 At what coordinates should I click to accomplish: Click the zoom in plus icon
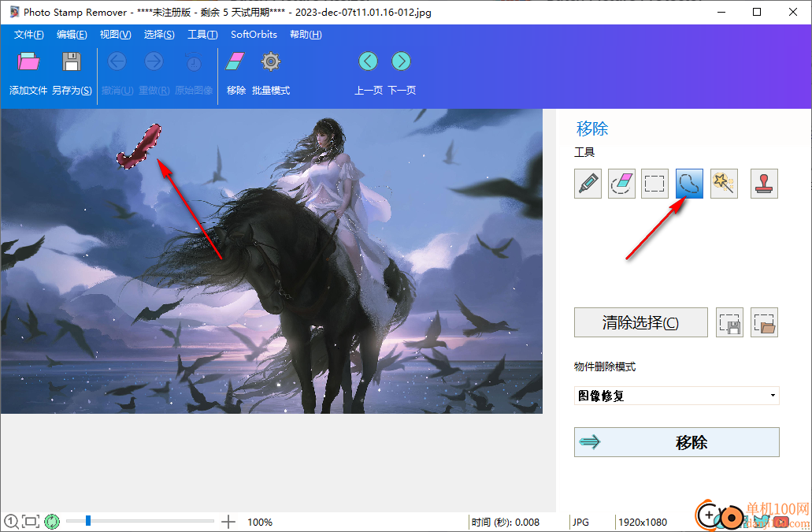pyautogui.click(x=228, y=522)
